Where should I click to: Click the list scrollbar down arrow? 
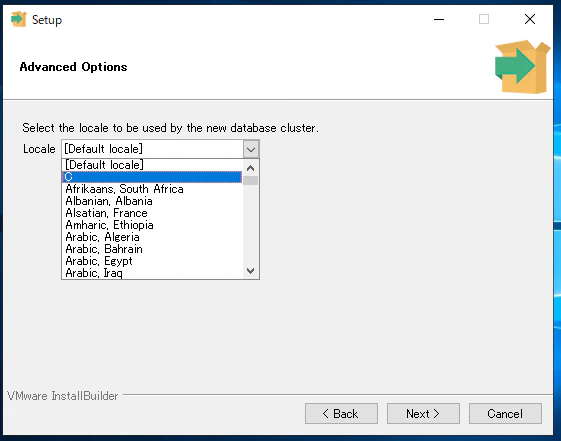point(250,271)
